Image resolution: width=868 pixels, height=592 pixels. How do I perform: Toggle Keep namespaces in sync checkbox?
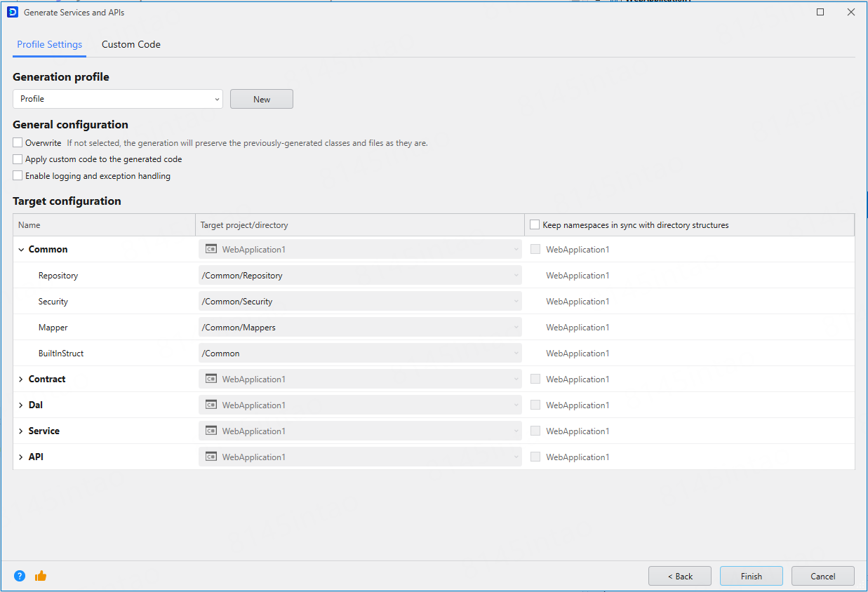click(535, 225)
